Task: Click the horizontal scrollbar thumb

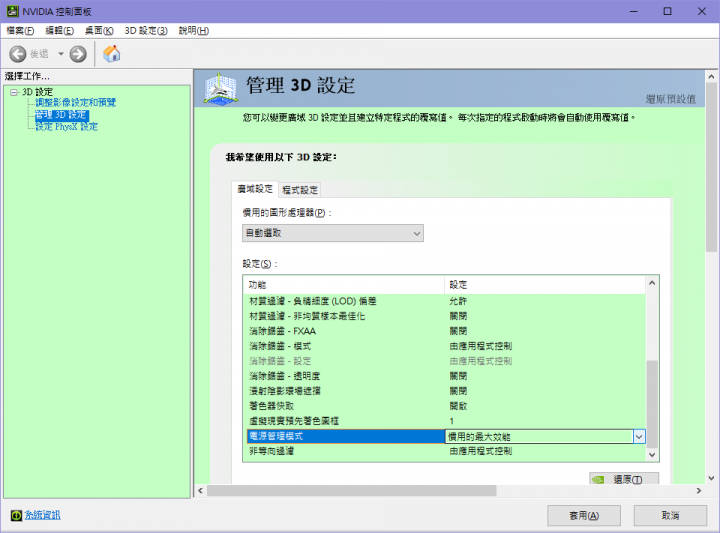Action: 352,490
